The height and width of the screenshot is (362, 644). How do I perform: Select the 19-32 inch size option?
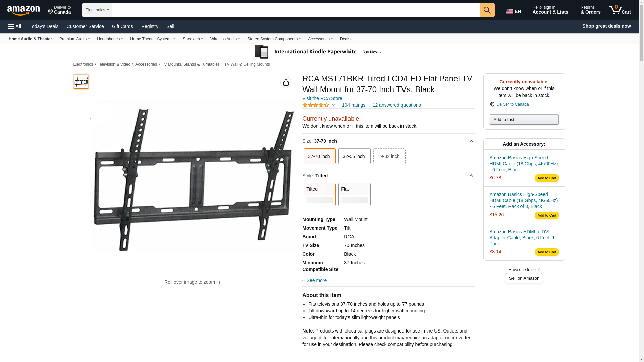click(x=389, y=156)
